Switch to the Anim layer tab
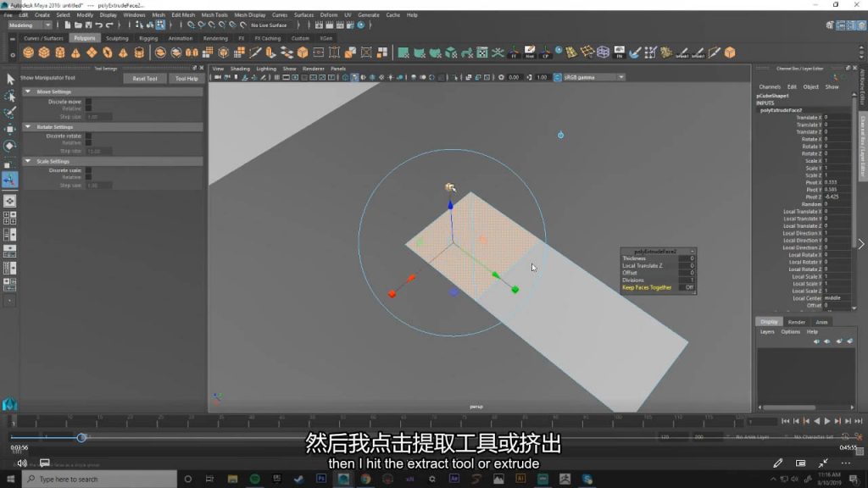 pyautogui.click(x=821, y=322)
